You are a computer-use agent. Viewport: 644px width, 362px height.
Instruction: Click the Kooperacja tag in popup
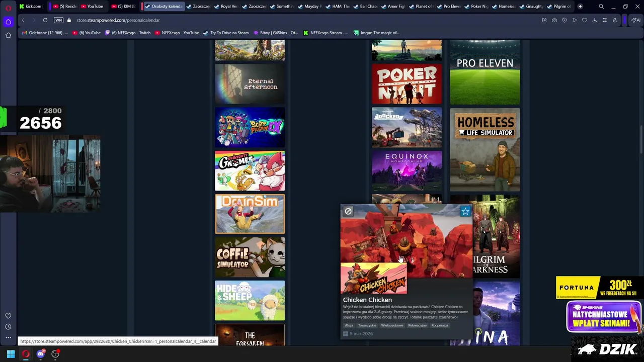coord(440,325)
